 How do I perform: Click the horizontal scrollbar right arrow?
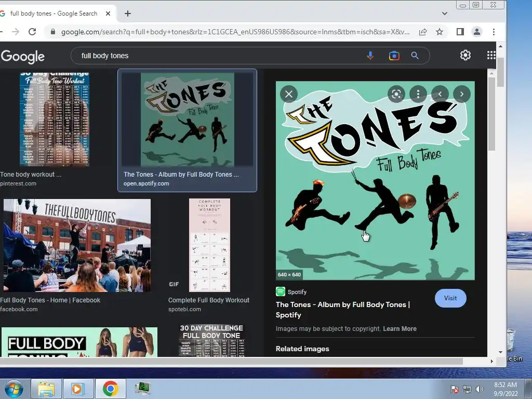(x=491, y=362)
